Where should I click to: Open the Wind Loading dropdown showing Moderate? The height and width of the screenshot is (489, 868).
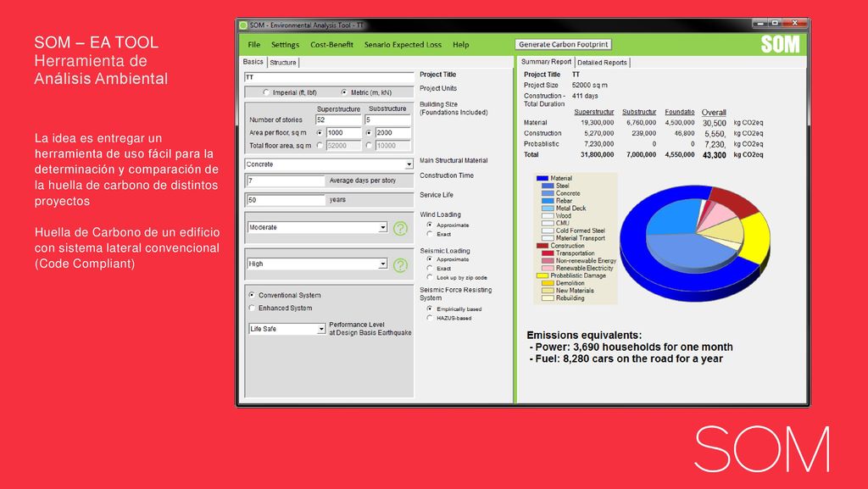pyautogui.click(x=317, y=227)
